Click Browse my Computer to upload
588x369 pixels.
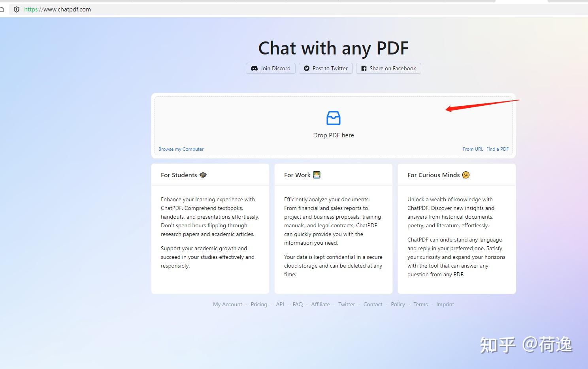pyautogui.click(x=181, y=149)
